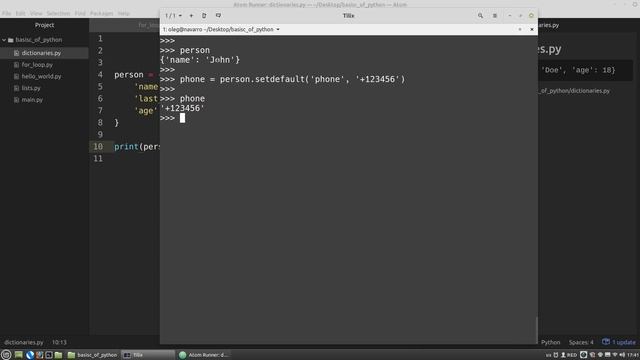This screenshot has height=360, width=640.
Task: Open the Tilix hamburger menu
Action: click(495, 16)
